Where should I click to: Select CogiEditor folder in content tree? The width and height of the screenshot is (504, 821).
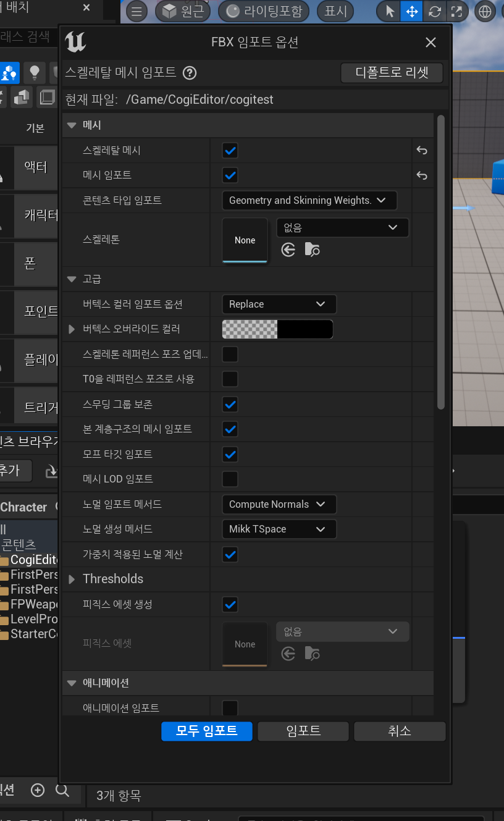tap(29, 560)
